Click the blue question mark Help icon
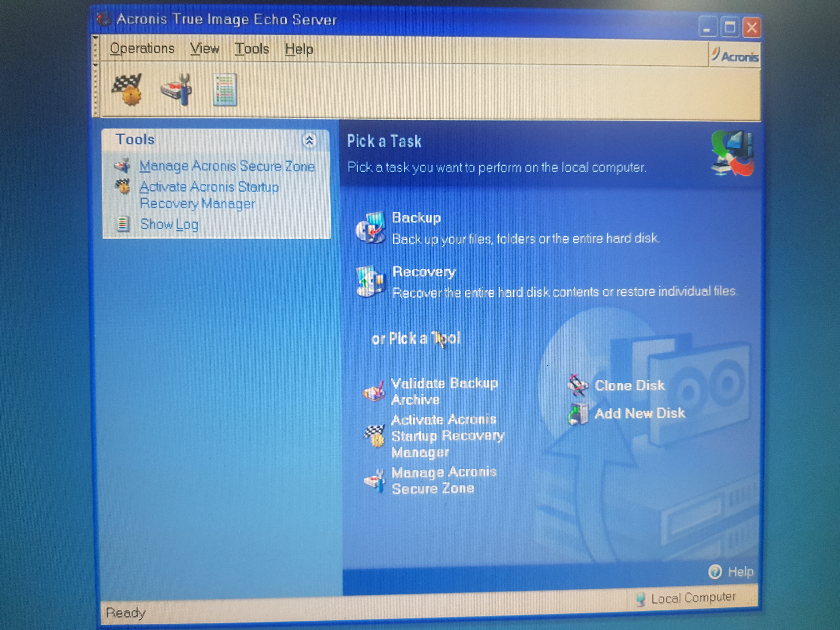Screen dimensions: 840x630 point(715,571)
